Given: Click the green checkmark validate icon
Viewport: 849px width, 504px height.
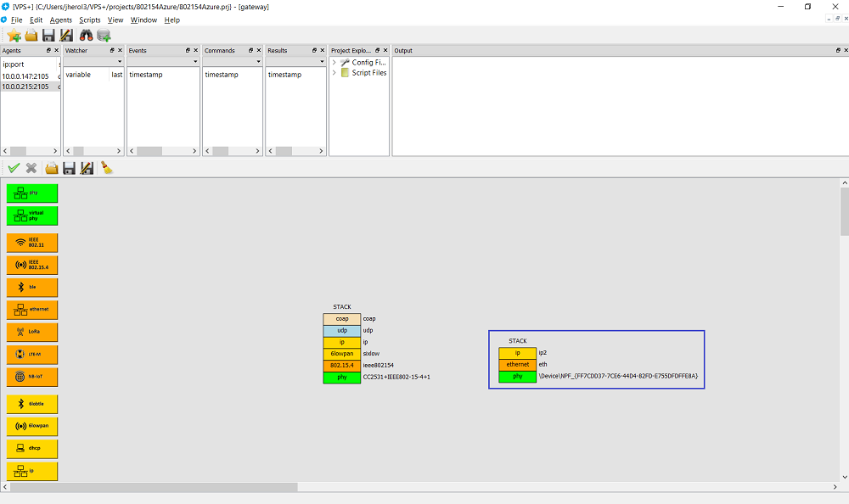Looking at the screenshot, I should [x=14, y=168].
